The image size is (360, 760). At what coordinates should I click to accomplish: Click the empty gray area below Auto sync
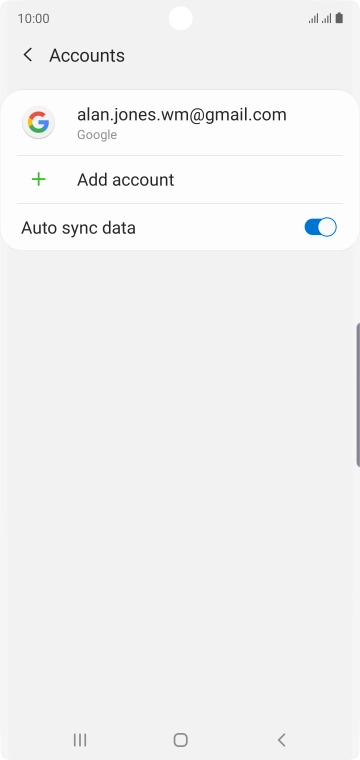tap(180, 485)
